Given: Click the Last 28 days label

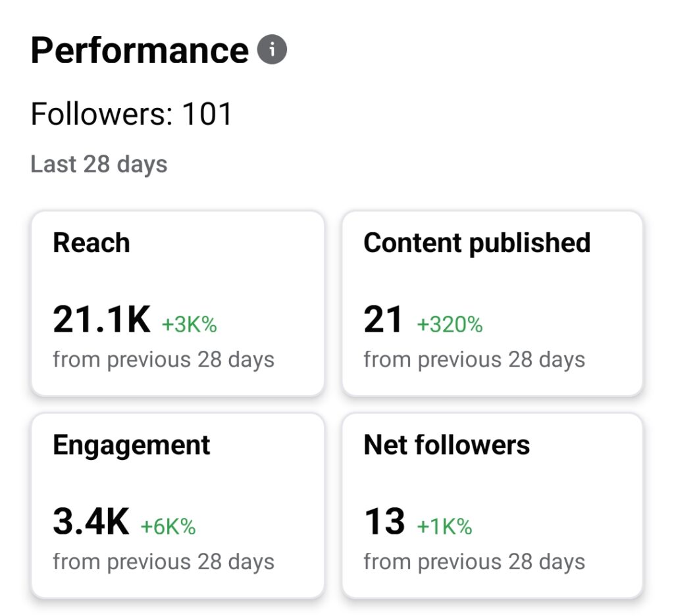Looking at the screenshot, I should pyautogui.click(x=99, y=164).
